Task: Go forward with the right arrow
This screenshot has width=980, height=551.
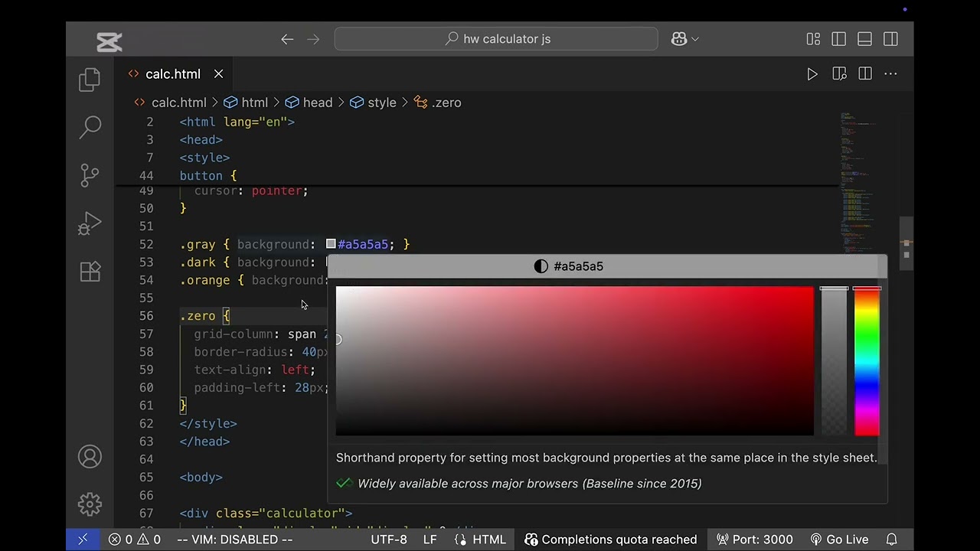Action: point(313,39)
